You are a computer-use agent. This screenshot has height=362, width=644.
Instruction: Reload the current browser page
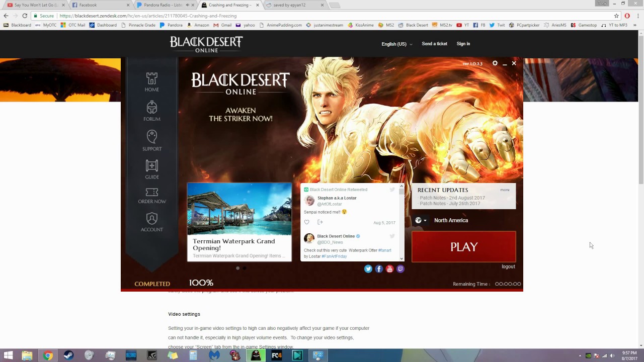click(25, 16)
